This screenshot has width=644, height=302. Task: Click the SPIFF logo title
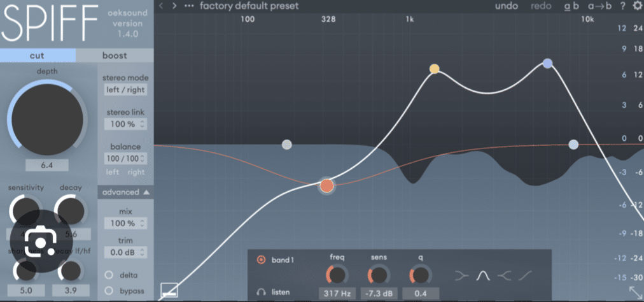click(x=50, y=24)
